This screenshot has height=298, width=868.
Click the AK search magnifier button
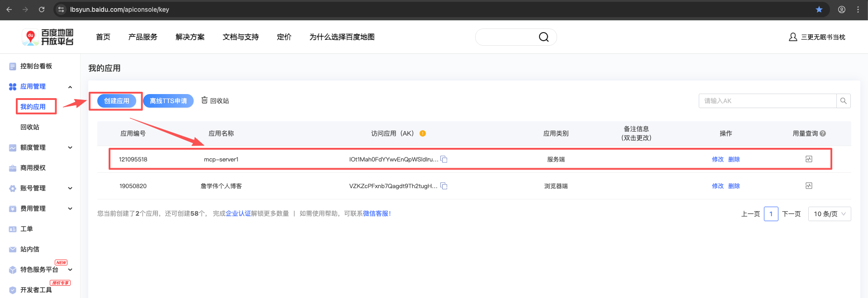[843, 101]
